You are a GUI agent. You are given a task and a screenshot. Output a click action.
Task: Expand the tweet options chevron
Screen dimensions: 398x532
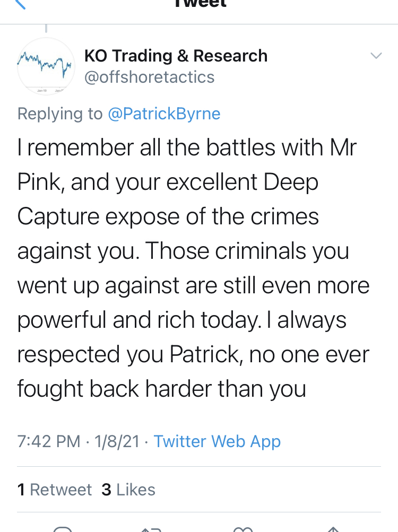[376, 56]
